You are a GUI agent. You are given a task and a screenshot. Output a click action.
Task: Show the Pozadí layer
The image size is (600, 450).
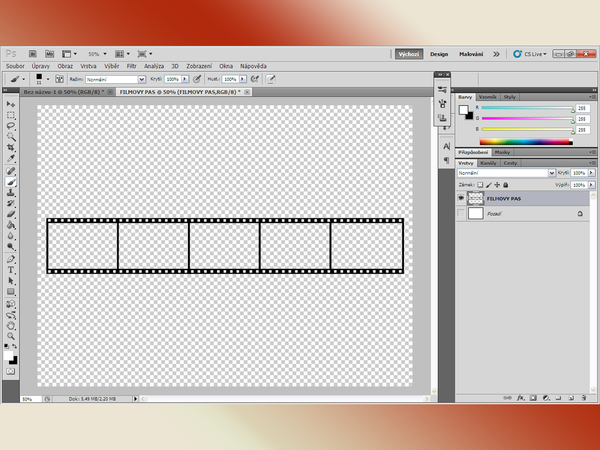[461, 214]
